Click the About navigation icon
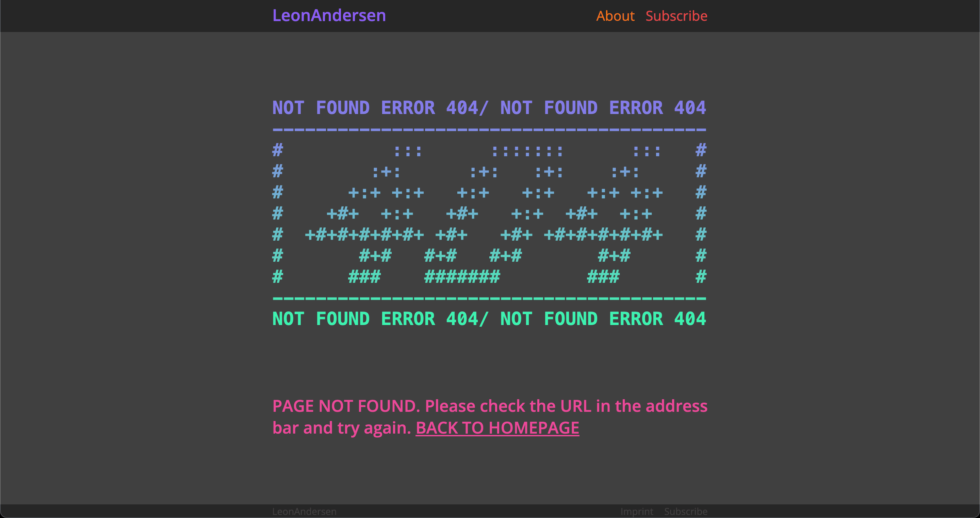980x518 pixels. pyautogui.click(x=615, y=16)
